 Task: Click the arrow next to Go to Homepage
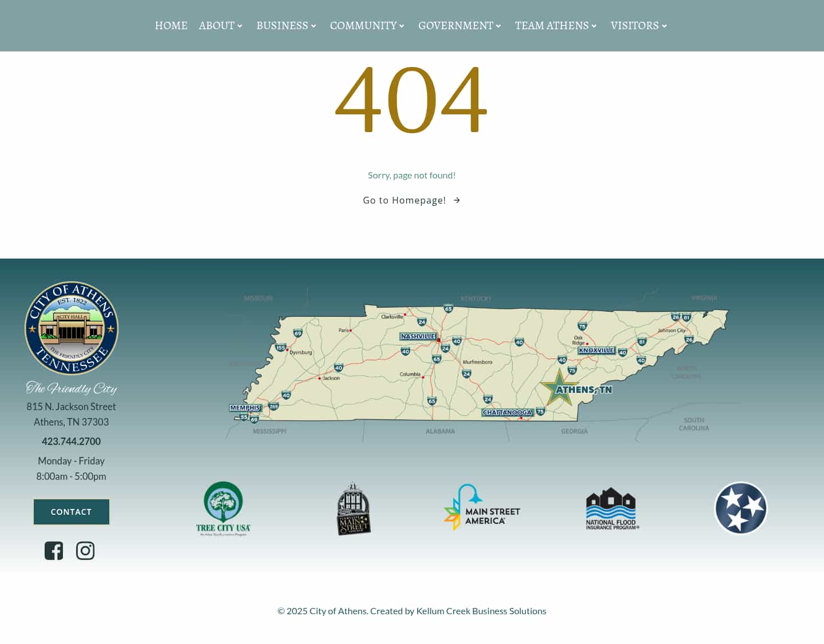[457, 200]
